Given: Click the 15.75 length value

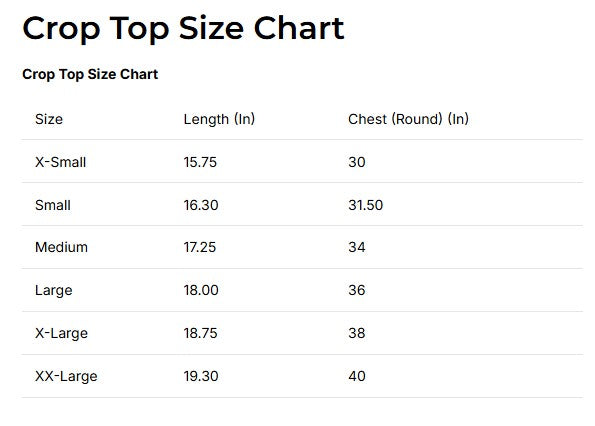Looking at the screenshot, I should 200,162.
